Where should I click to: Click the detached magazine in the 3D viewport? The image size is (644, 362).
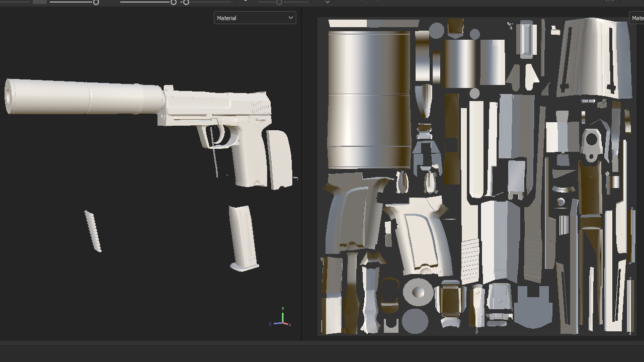point(243,236)
